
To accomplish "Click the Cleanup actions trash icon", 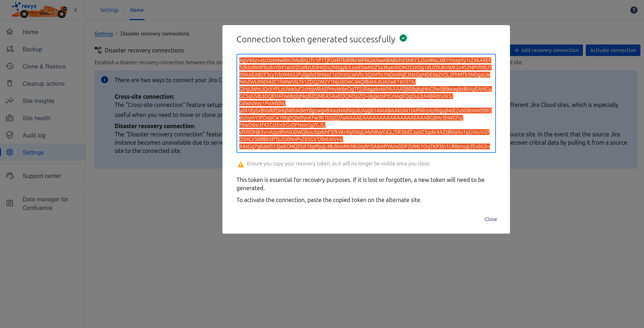I will (10, 84).
